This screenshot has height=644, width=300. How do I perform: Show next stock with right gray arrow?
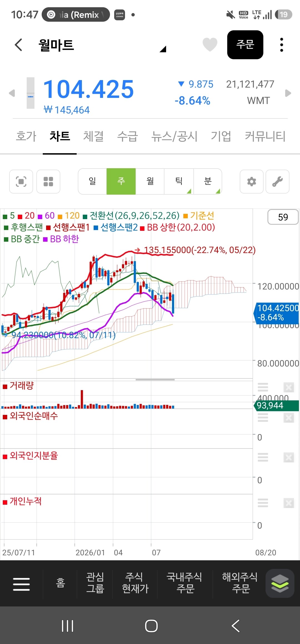[x=288, y=93]
